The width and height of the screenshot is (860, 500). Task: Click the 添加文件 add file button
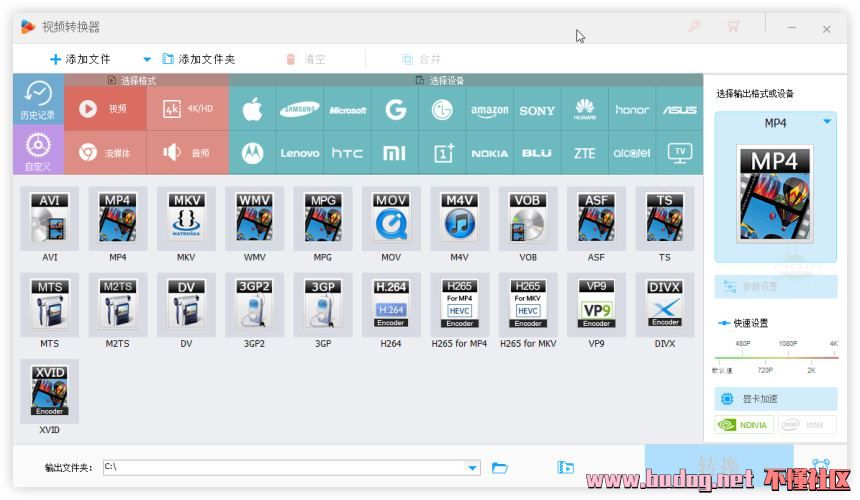pos(80,59)
